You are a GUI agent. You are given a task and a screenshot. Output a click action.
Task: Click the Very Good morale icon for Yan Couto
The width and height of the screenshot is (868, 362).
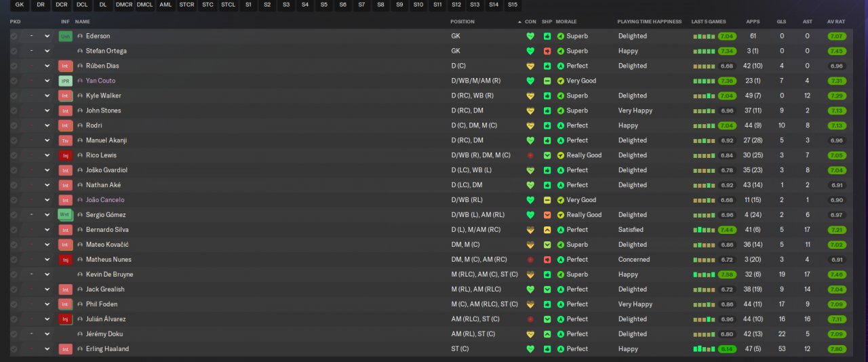(561, 81)
